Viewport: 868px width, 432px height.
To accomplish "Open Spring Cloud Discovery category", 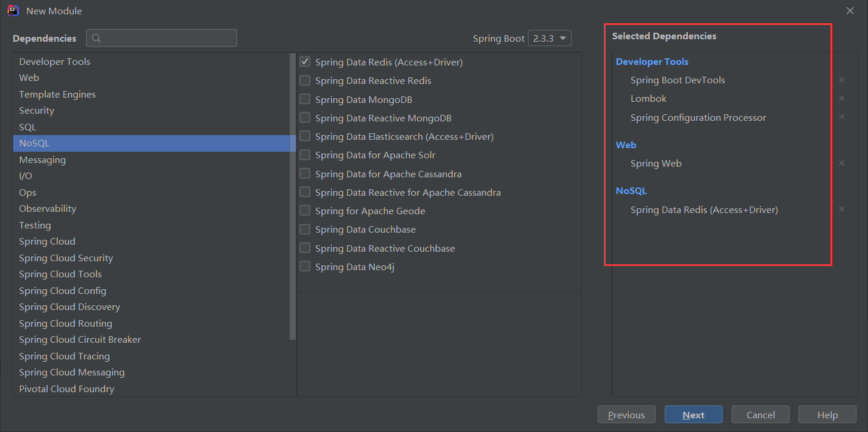I will (x=151, y=306).
